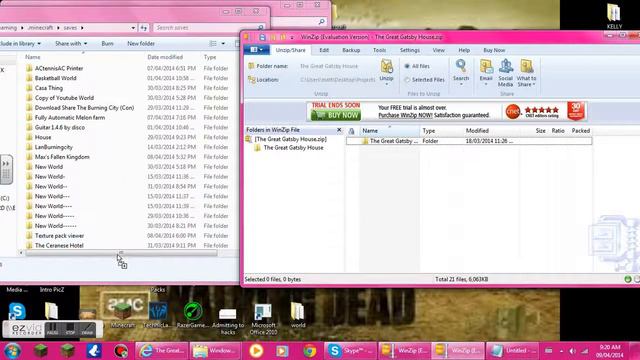Screen dimensions: 640x360
Task: Click the Search saves box in Explorer
Action: tap(208, 27)
